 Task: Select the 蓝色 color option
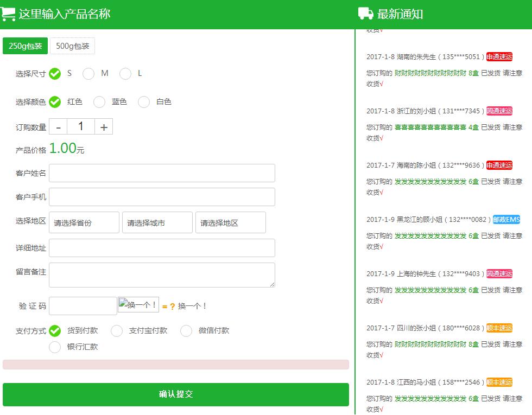[99, 102]
